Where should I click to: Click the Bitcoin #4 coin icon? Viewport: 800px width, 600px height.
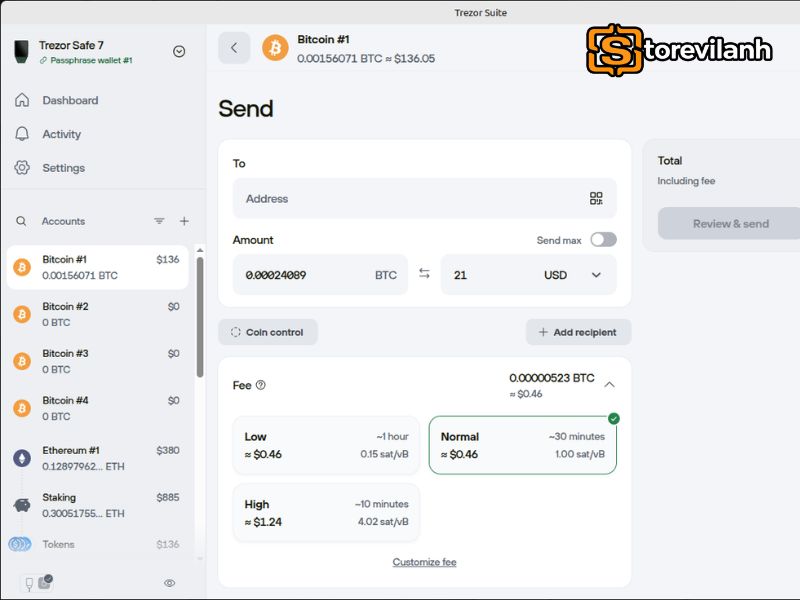coord(22,408)
